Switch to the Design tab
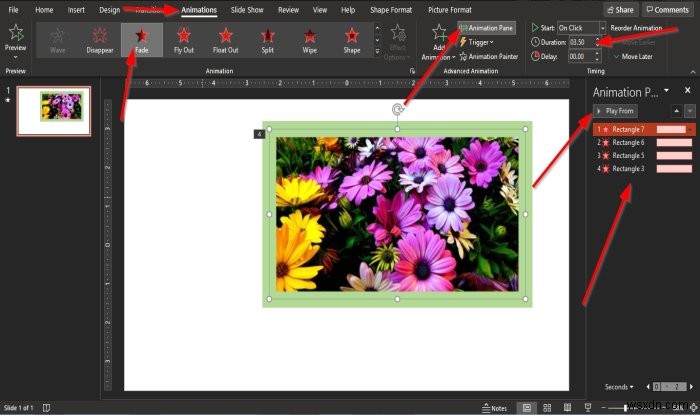 point(109,9)
